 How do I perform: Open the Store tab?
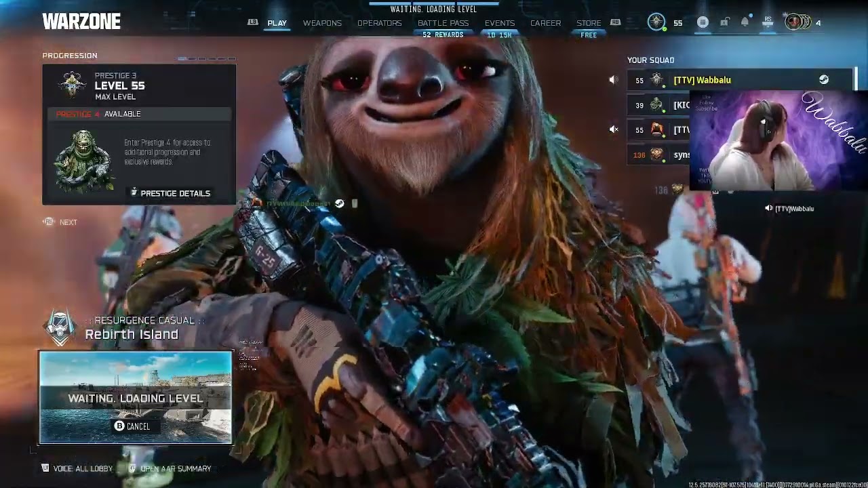coord(589,23)
